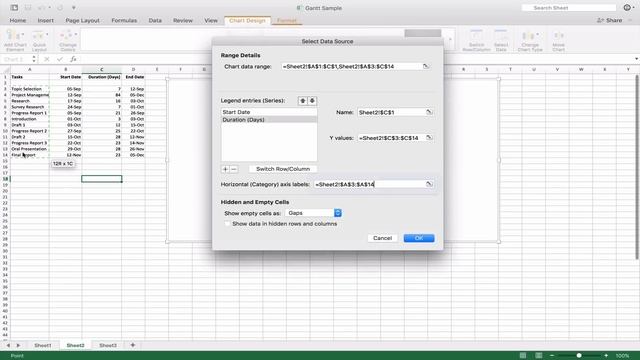This screenshot has height=360, width=640.
Task: Go to the previous sheet with the left arrow
Action: pos(8,345)
